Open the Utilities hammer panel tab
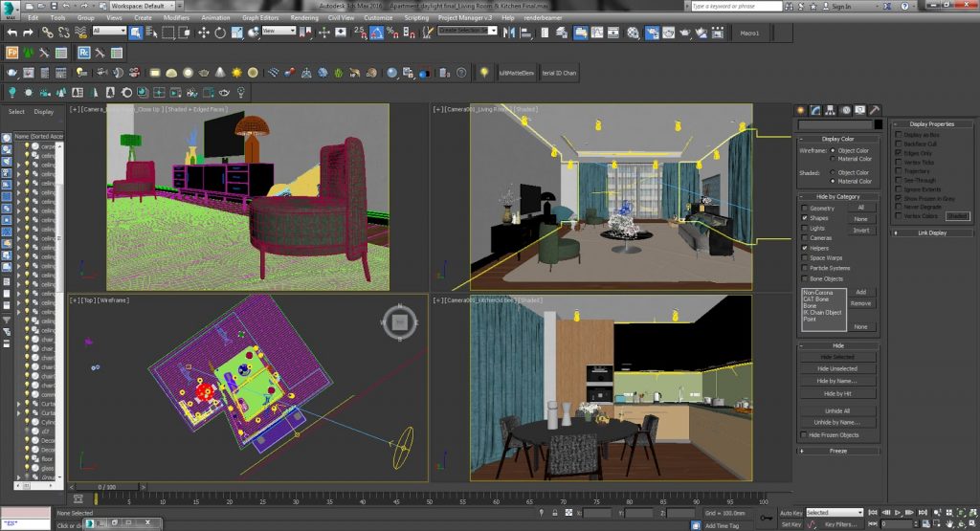 point(875,110)
